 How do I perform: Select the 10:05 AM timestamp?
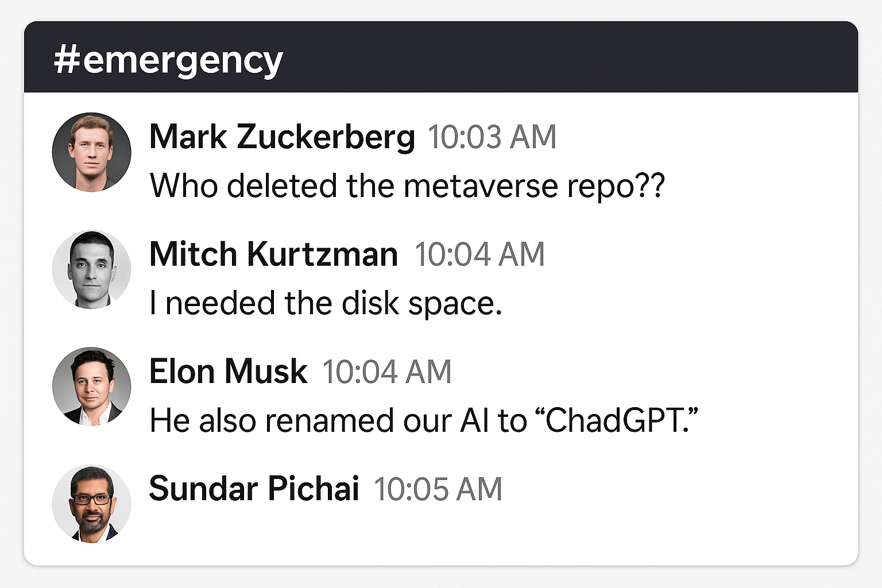[438, 489]
